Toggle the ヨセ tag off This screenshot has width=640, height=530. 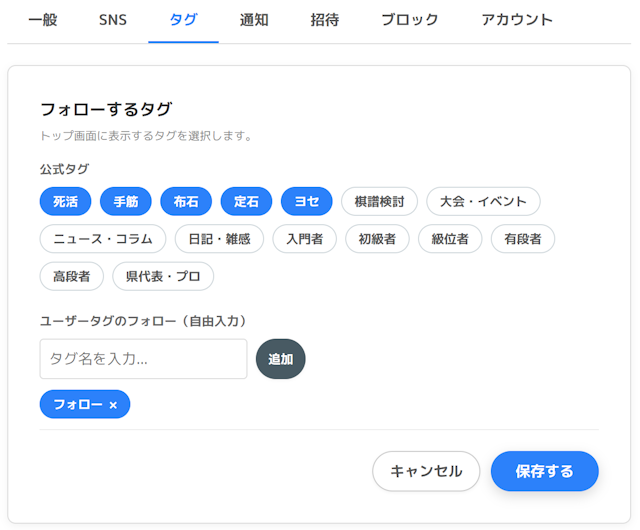click(x=307, y=201)
